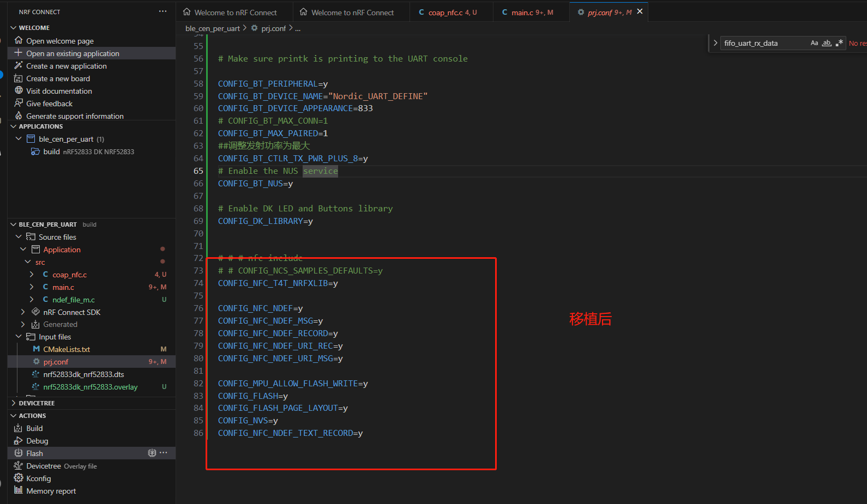
Task: Collapse the ACTIONS section
Action: coord(14,416)
